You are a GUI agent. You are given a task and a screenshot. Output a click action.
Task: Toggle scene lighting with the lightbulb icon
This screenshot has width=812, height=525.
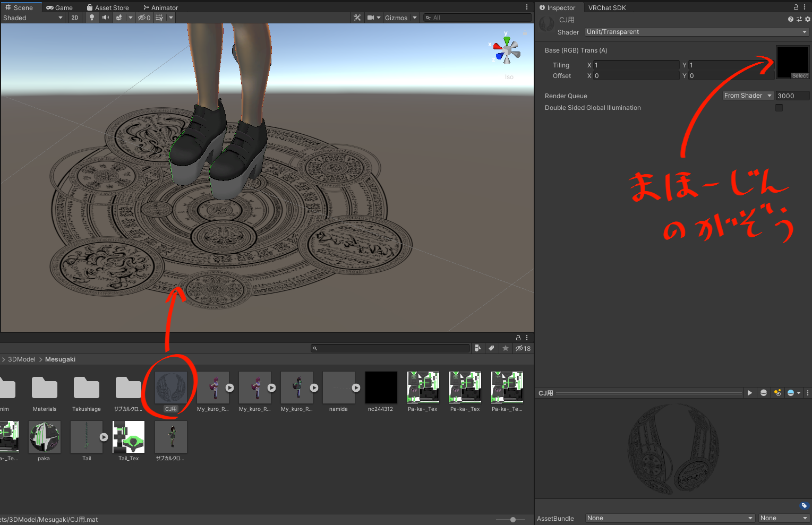point(92,18)
